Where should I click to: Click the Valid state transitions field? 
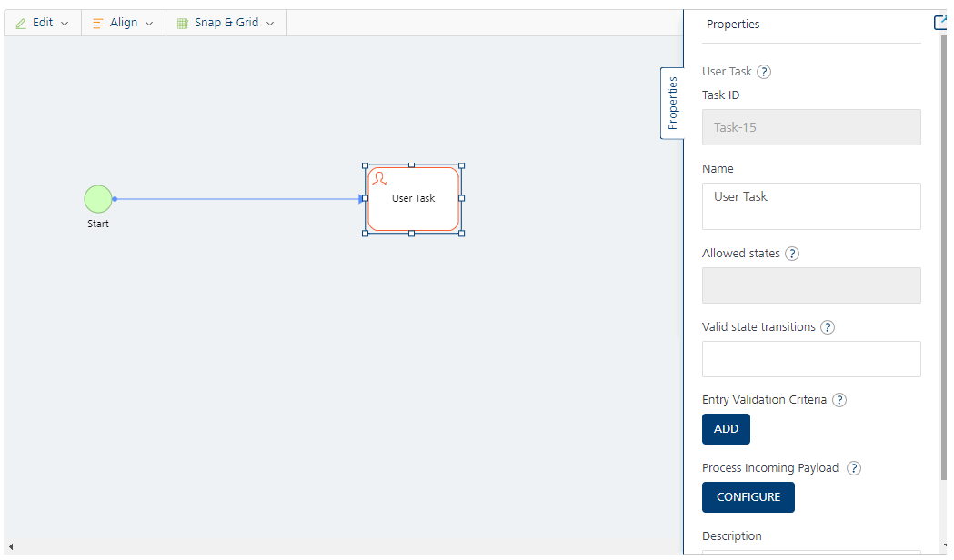(x=811, y=359)
